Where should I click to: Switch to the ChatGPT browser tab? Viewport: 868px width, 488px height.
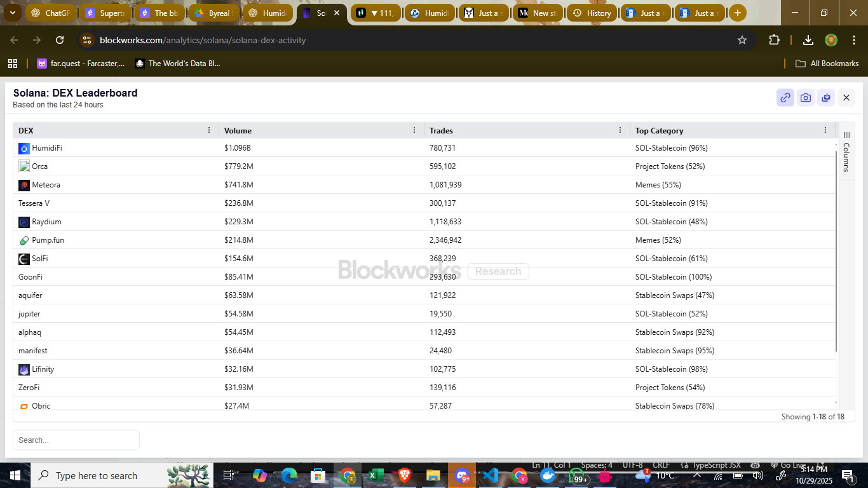point(51,13)
